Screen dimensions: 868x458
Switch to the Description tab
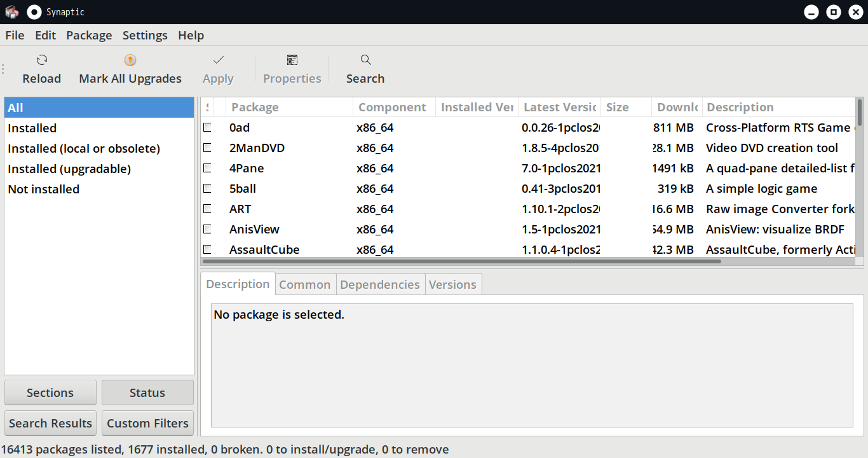(x=238, y=284)
